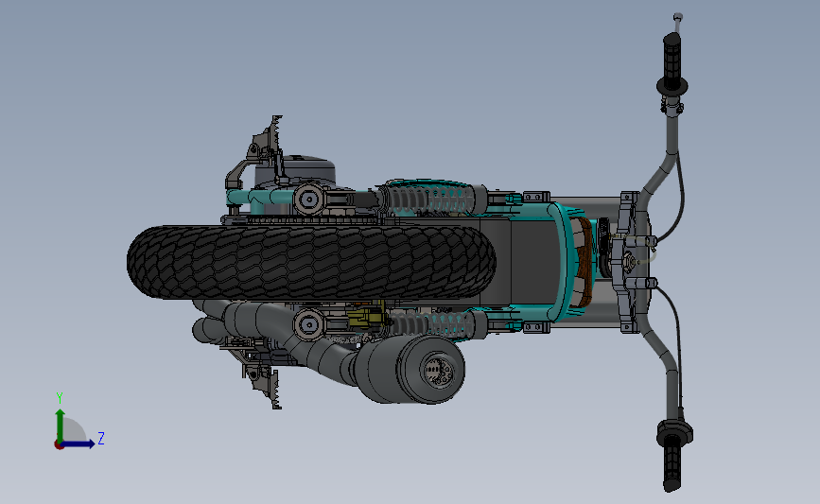The height and width of the screenshot is (504, 820).
Task: Click the red origin ball of the triad
Action: point(59,444)
